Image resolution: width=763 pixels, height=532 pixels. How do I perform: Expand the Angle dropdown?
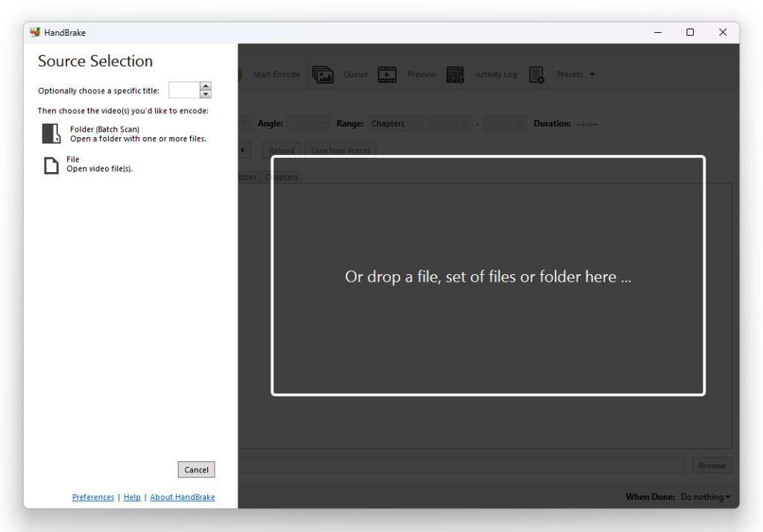308,124
